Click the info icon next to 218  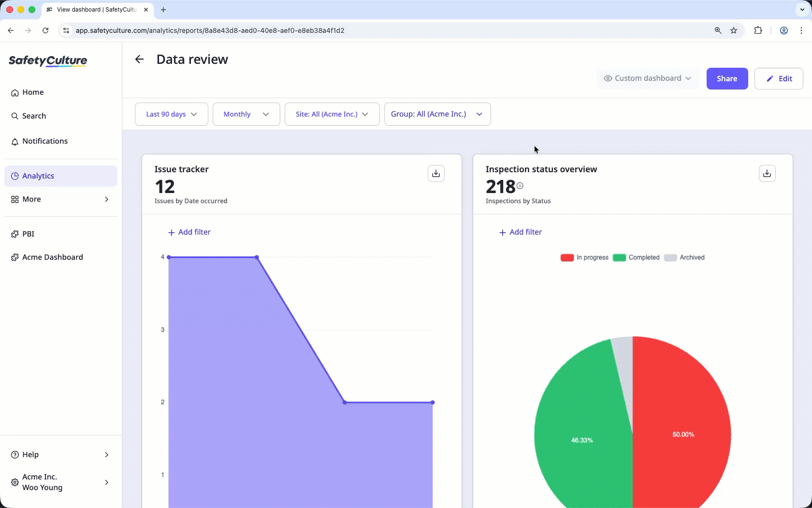click(520, 186)
